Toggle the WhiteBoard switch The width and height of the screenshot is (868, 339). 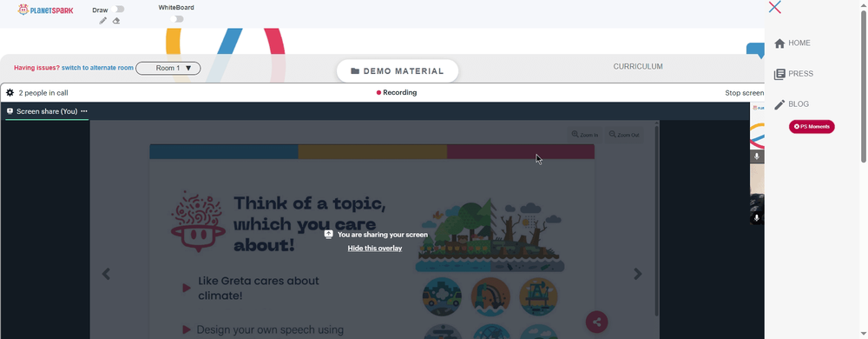tap(176, 19)
